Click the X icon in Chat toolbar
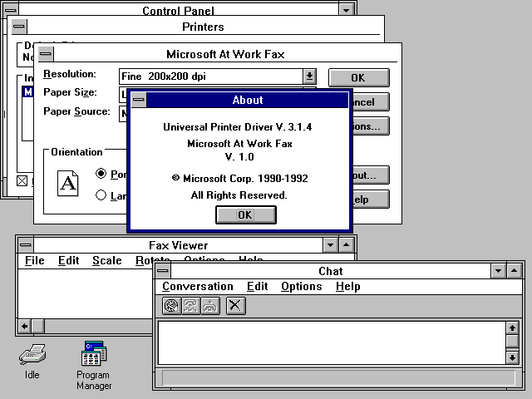The image size is (532, 399). (235, 306)
